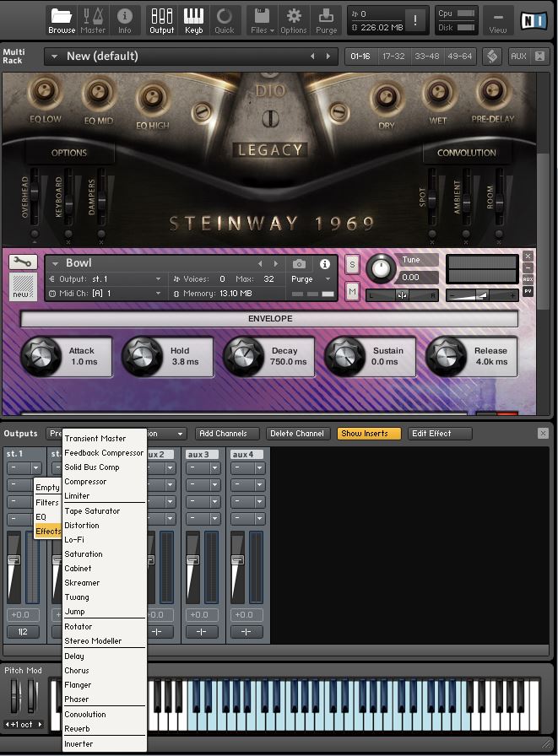Click the global Purge icon
The height and width of the screenshot is (756, 558).
(x=326, y=20)
